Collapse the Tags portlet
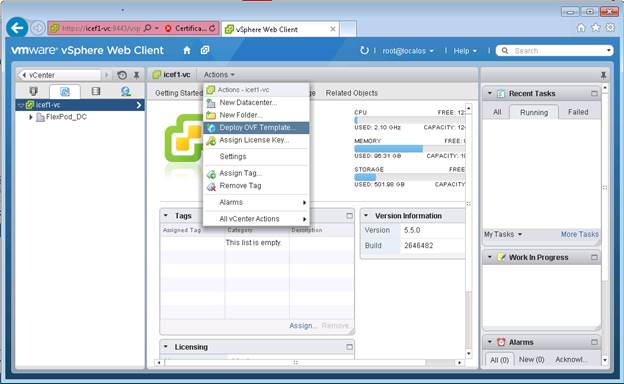 (x=166, y=216)
